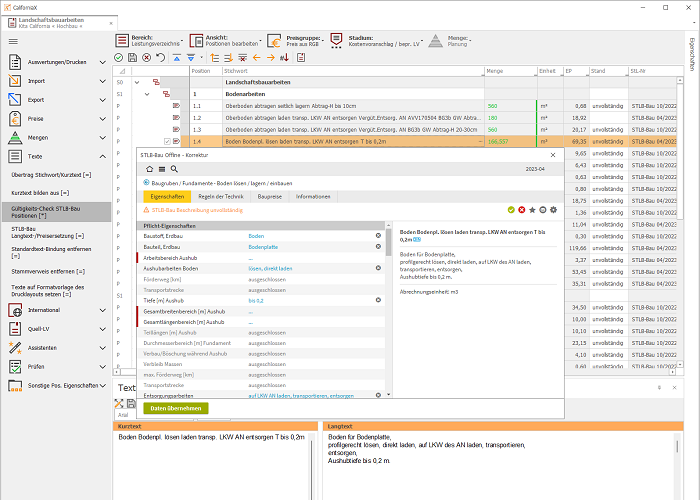
Task: Open the Ansicht Positionen bearbeiten dropdown
Action: pos(225,41)
